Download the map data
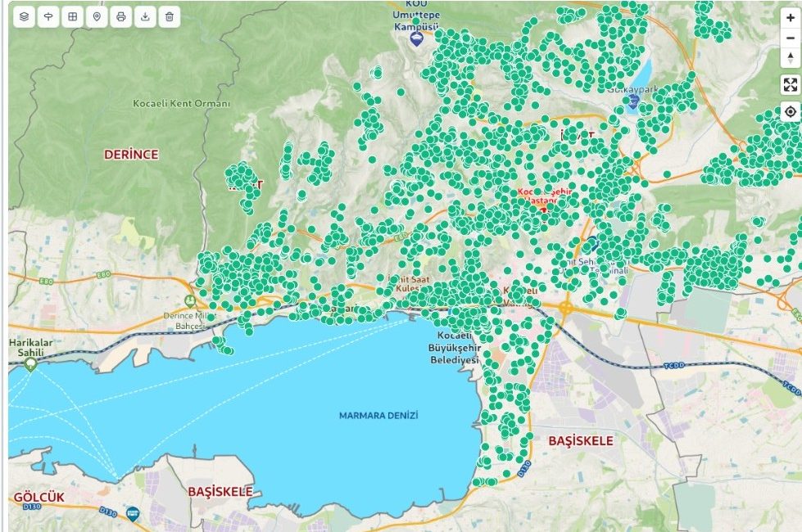 [x=145, y=16]
